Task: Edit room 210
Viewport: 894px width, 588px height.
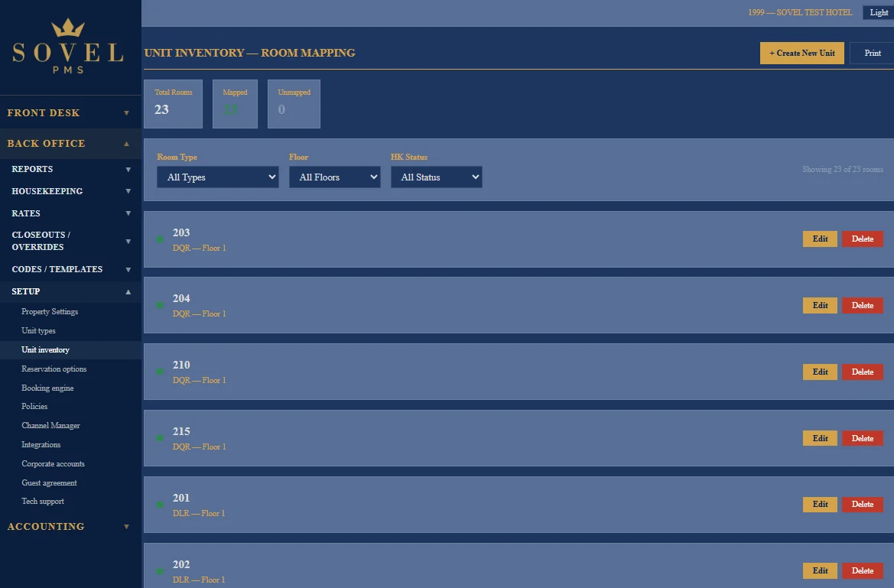Action: 820,372
